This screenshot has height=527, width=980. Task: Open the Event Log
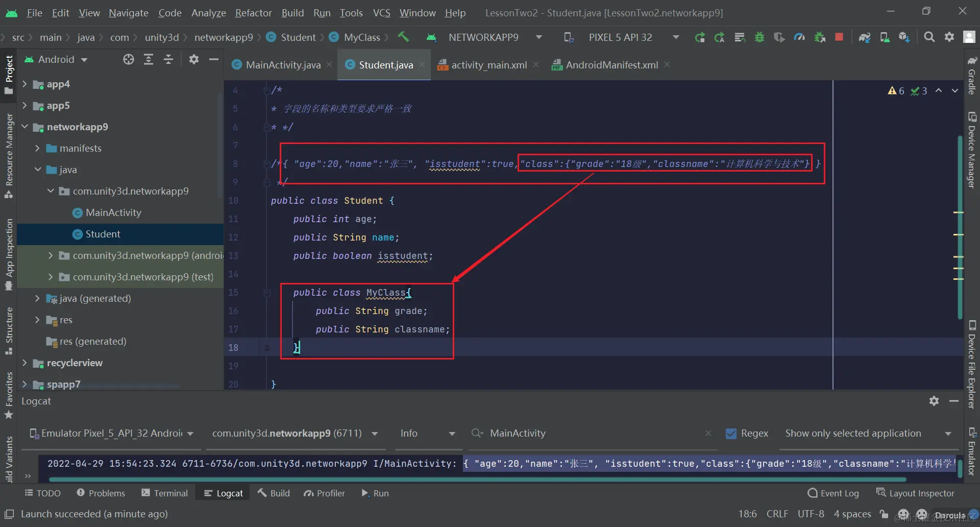click(834, 493)
